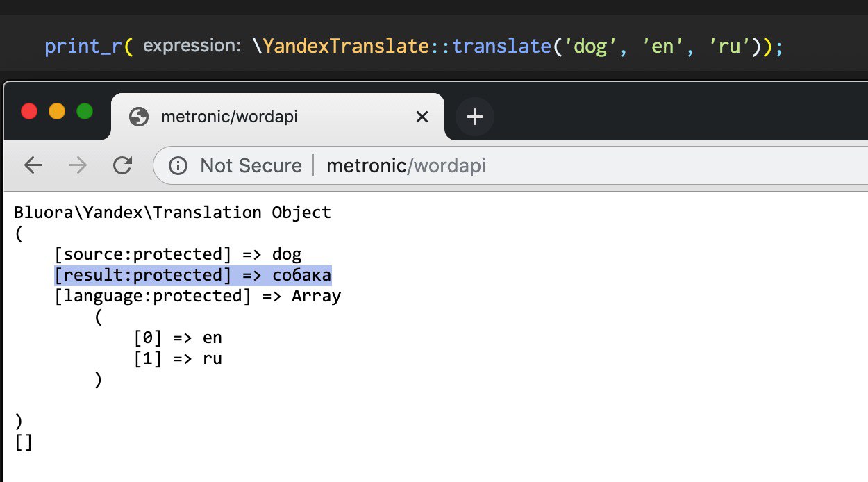The width and height of the screenshot is (868, 482).
Task: Click the red close window button
Action: coord(29,111)
